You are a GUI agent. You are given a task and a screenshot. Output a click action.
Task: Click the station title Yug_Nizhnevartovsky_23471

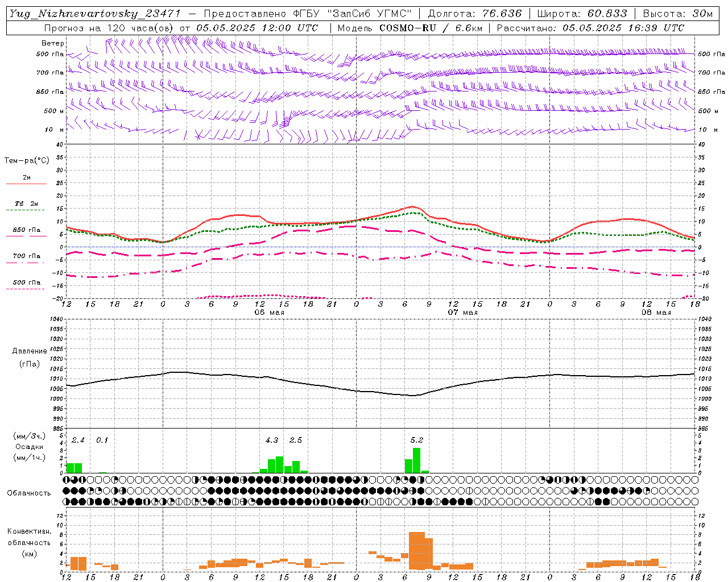(95, 14)
